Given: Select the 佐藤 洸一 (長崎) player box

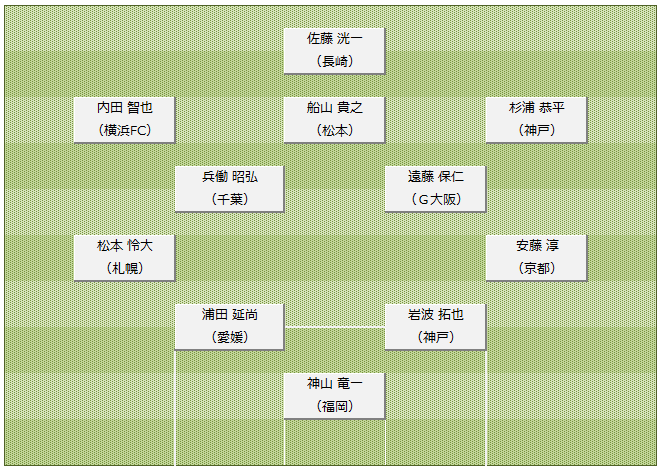Looking at the screenshot, I should point(334,51).
